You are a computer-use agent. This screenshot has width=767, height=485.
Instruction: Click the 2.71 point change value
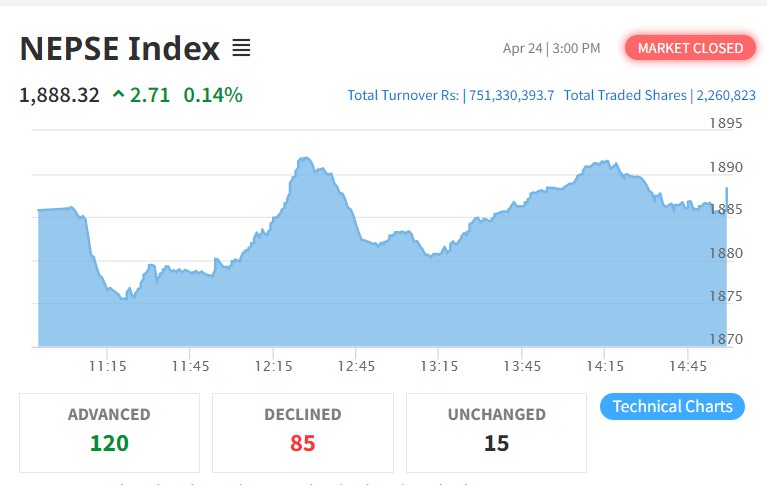click(150, 95)
